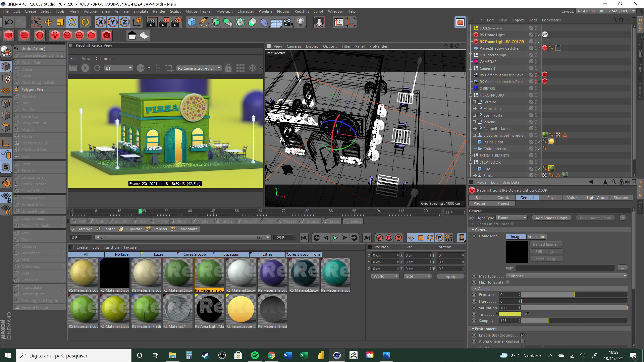Activate the Rotate tool
Screen dimensions: 644x362
click(x=72, y=22)
